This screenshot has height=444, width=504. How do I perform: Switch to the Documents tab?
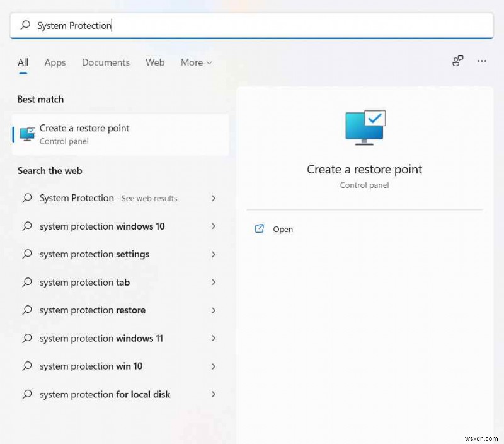click(x=105, y=62)
